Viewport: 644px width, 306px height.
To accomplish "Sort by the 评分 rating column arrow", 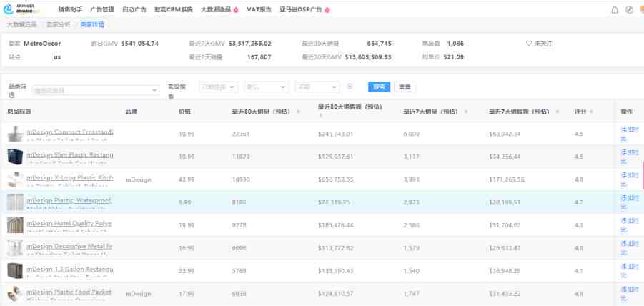I will [591, 112].
